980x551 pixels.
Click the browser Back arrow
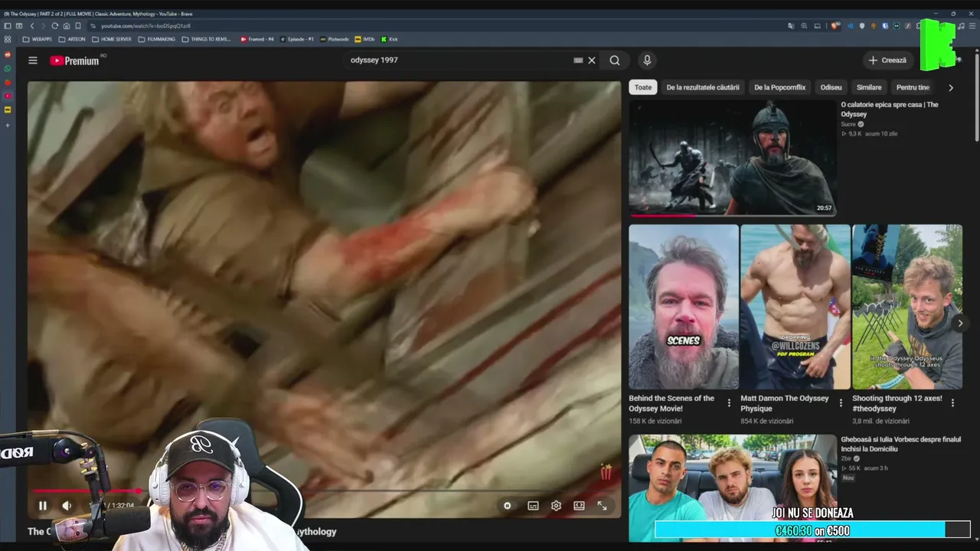tap(31, 26)
